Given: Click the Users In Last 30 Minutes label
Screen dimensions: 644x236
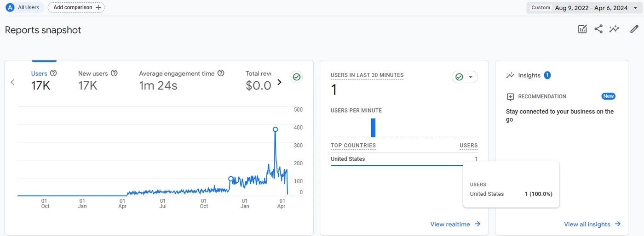Looking at the screenshot, I should [367, 75].
